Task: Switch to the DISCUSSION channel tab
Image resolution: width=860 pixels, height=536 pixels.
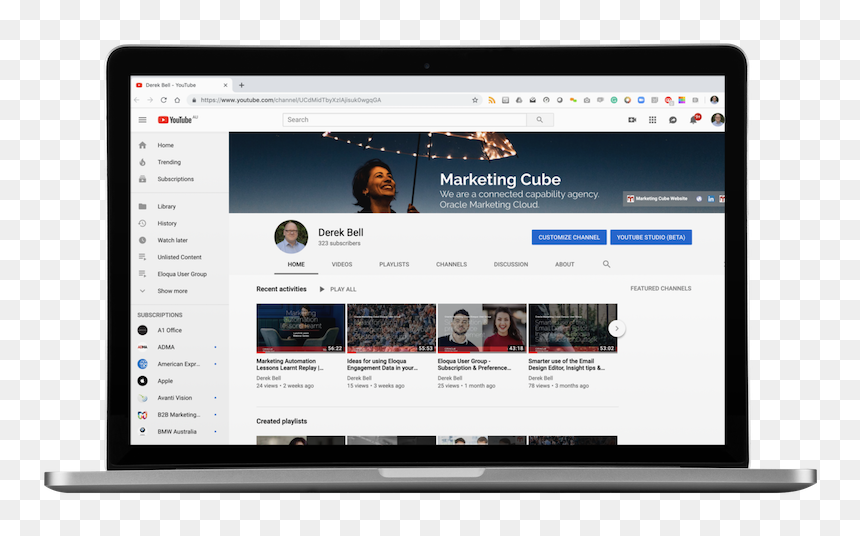Action: [511, 264]
